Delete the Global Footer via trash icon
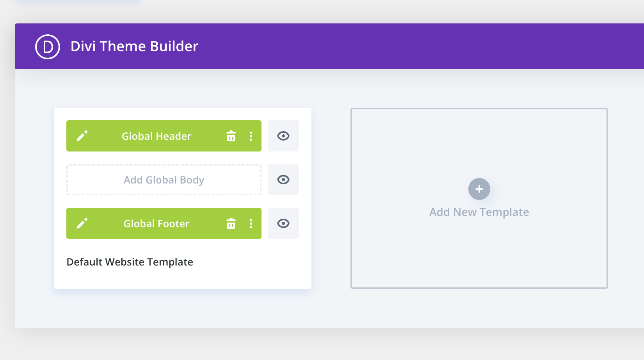The image size is (644, 360). (x=231, y=224)
